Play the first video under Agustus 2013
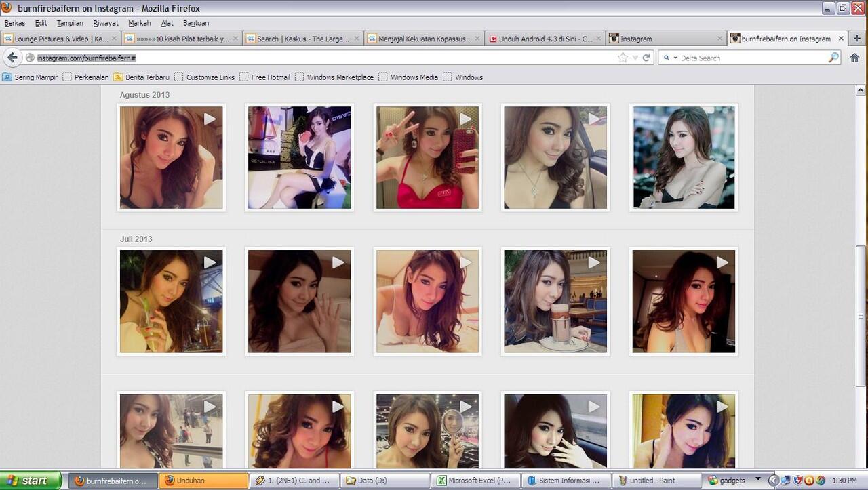The image size is (868, 490). (171, 157)
